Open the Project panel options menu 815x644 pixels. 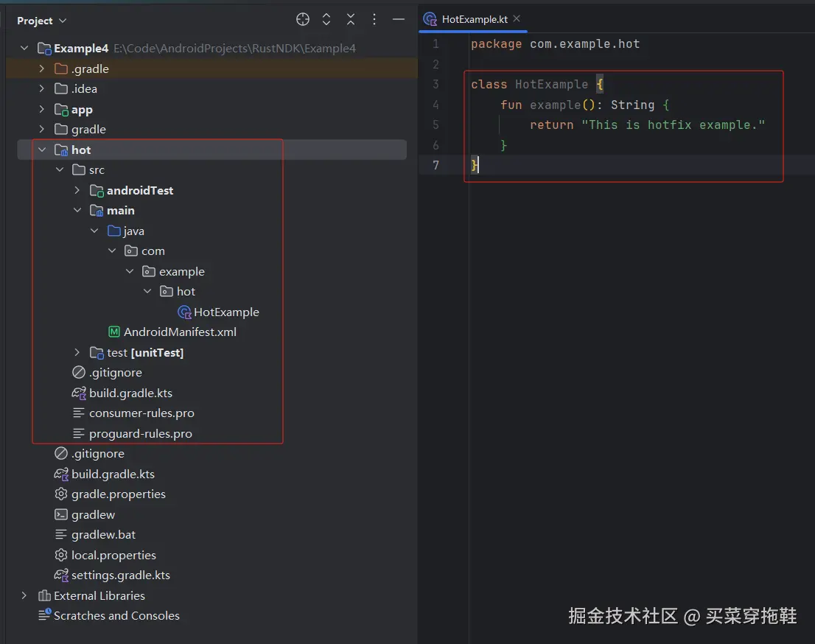coord(374,20)
